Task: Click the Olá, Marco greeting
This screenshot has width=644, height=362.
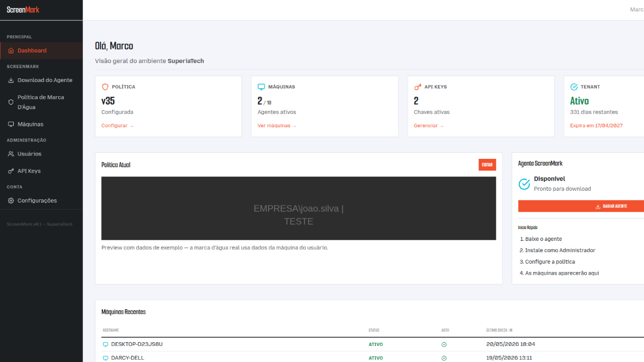Action: pyautogui.click(x=114, y=46)
